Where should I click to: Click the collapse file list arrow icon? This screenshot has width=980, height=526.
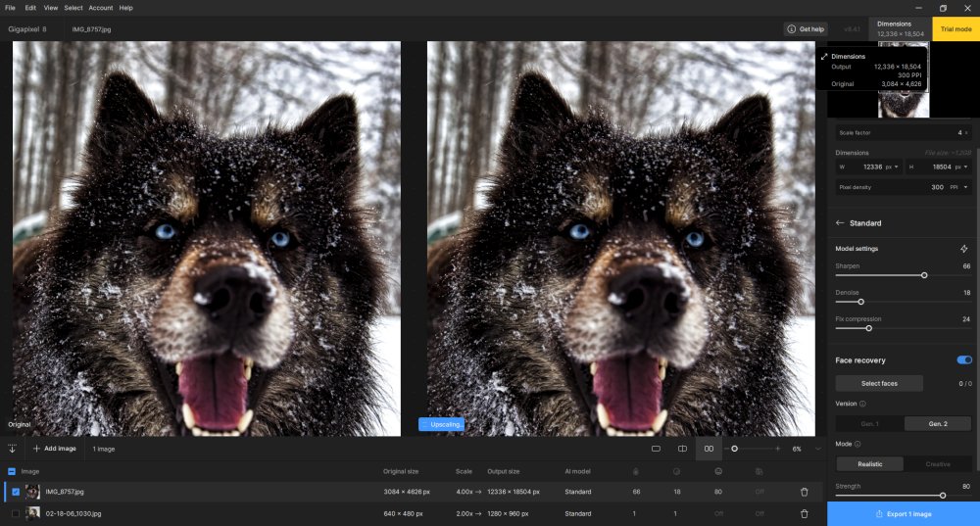pyautogui.click(x=12, y=449)
